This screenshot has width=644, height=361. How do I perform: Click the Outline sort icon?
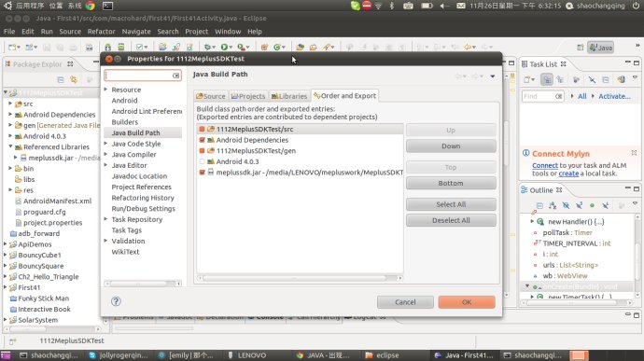click(553, 205)
